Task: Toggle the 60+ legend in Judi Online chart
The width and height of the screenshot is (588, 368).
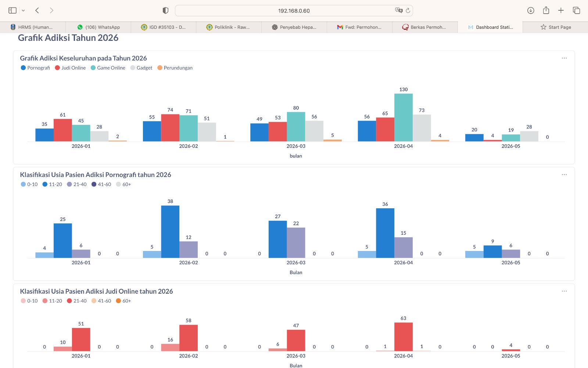Action: tap(123, 301)
